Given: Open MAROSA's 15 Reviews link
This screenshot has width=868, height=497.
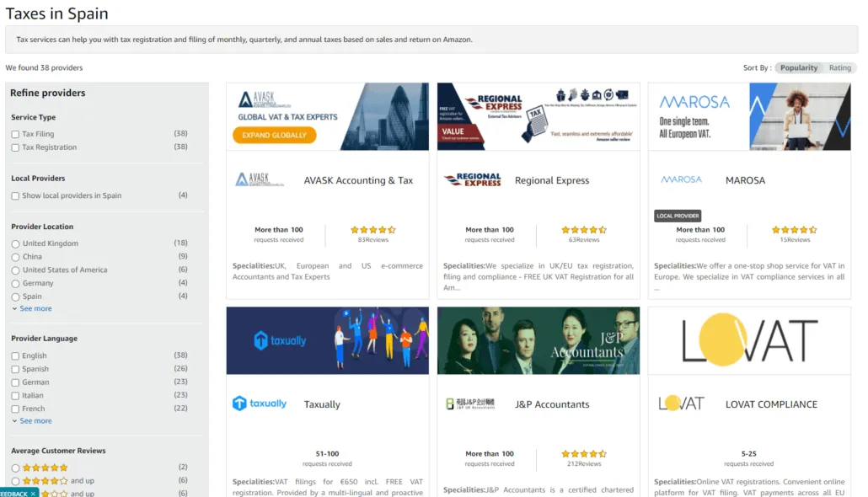Looking at the screenshot, I should [x=795, y=239].
